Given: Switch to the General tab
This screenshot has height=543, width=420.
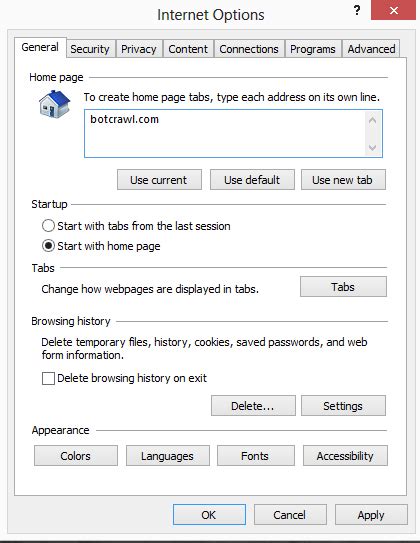Looking at the screenshot, I should pos(40,47).
